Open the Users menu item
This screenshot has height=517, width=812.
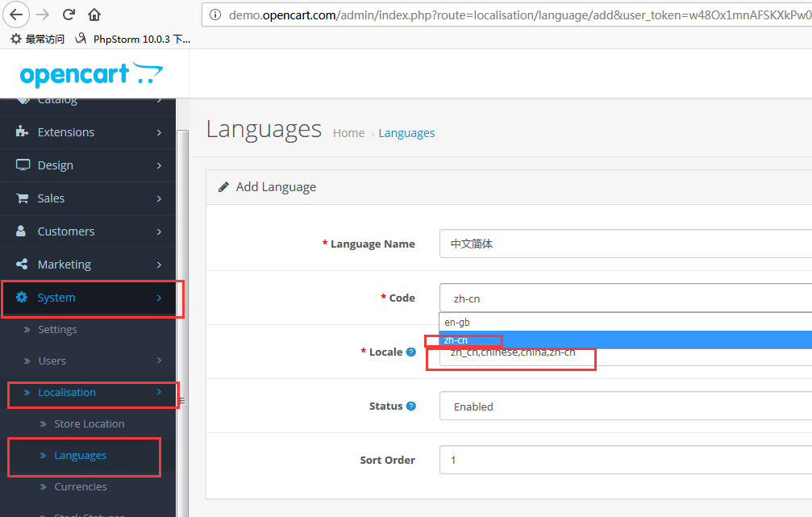tap(52, 361)
